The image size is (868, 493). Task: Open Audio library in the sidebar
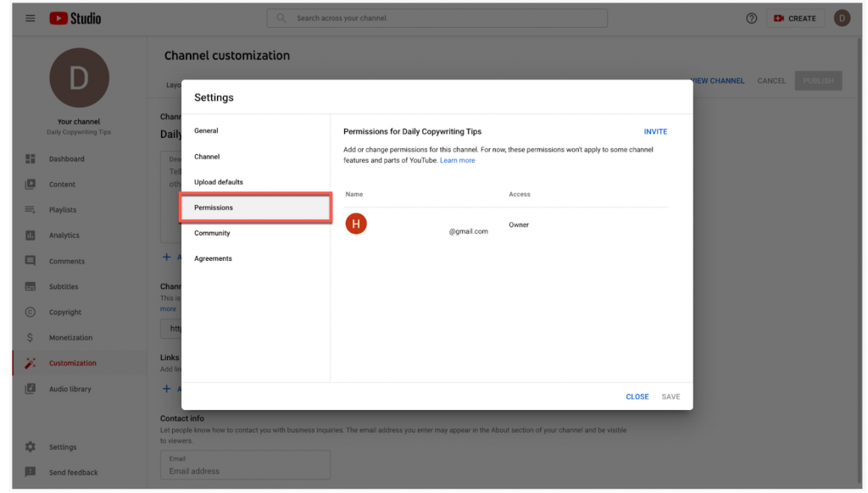coord(70,389)
